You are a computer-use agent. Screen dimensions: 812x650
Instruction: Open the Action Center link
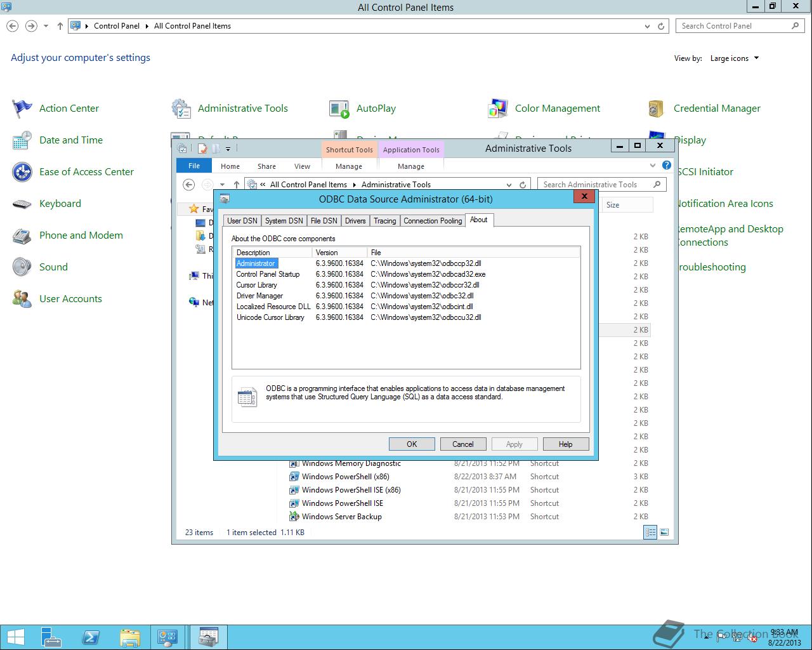point(69,109)
